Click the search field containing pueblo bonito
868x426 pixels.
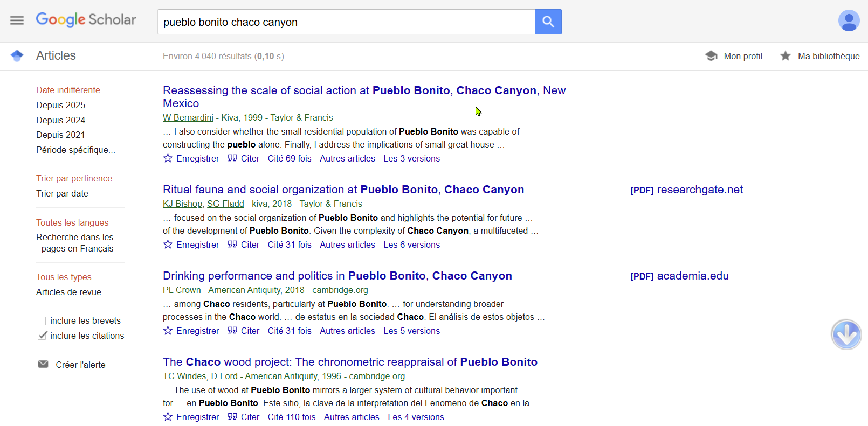[345, 22]
